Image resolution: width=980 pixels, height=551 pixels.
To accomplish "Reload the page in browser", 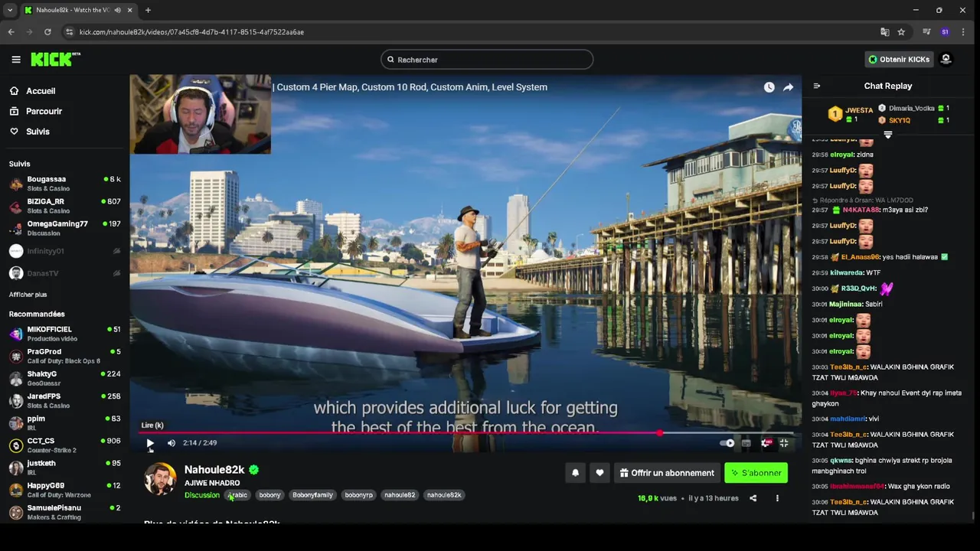I will click(x=47, y=32).
